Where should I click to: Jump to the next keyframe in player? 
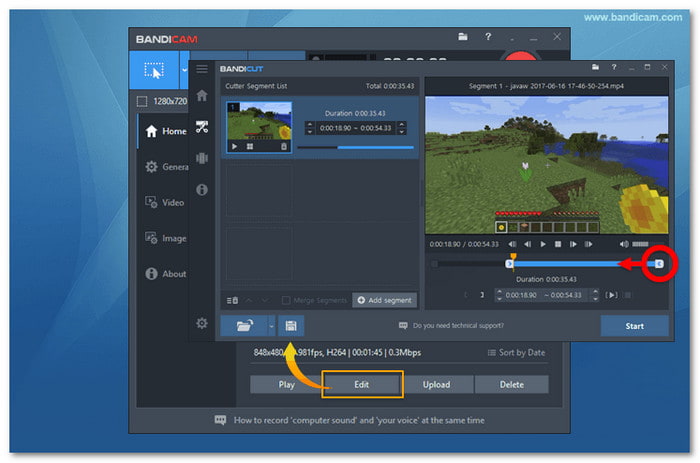[588, 244]
